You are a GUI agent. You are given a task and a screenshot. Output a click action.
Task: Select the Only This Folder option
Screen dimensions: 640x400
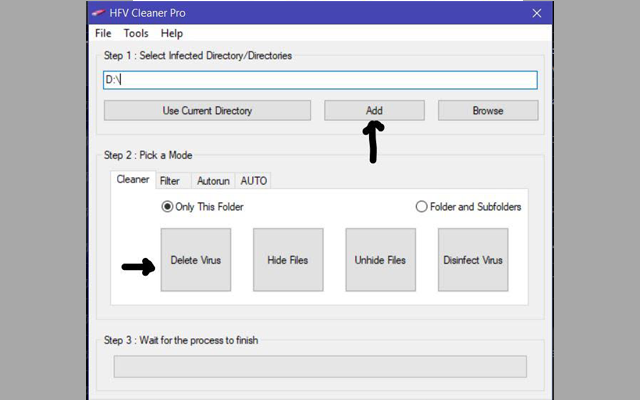[167, 207]
